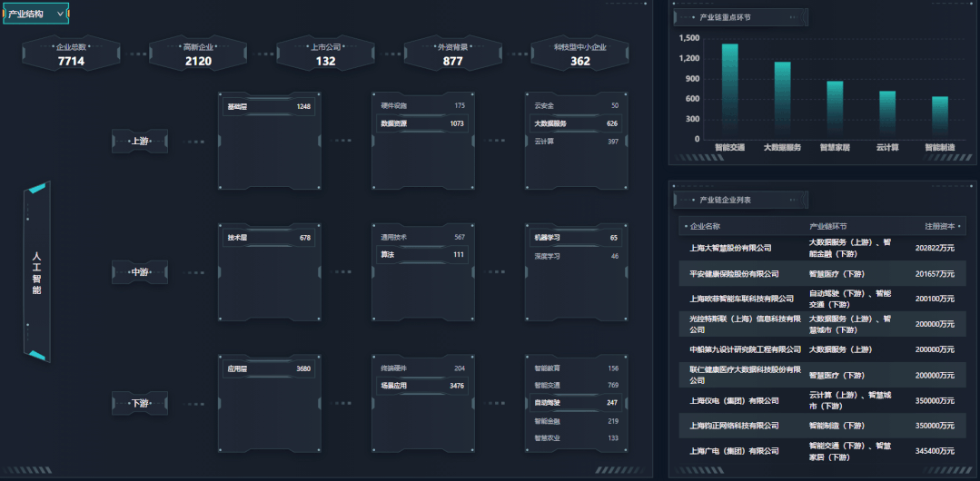This screenshot has width=980, height=481.
Task: Select the 智能金融 219 item
Action: coord(576,422)
